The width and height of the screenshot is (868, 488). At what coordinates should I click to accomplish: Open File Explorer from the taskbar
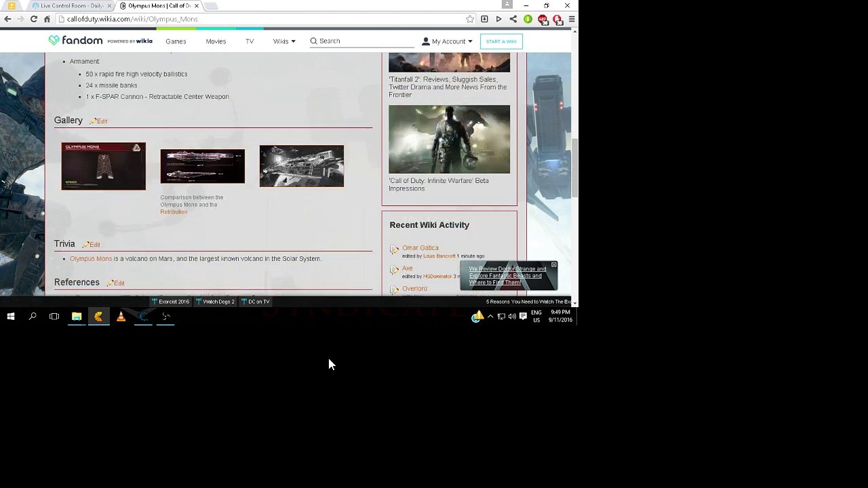77,316
